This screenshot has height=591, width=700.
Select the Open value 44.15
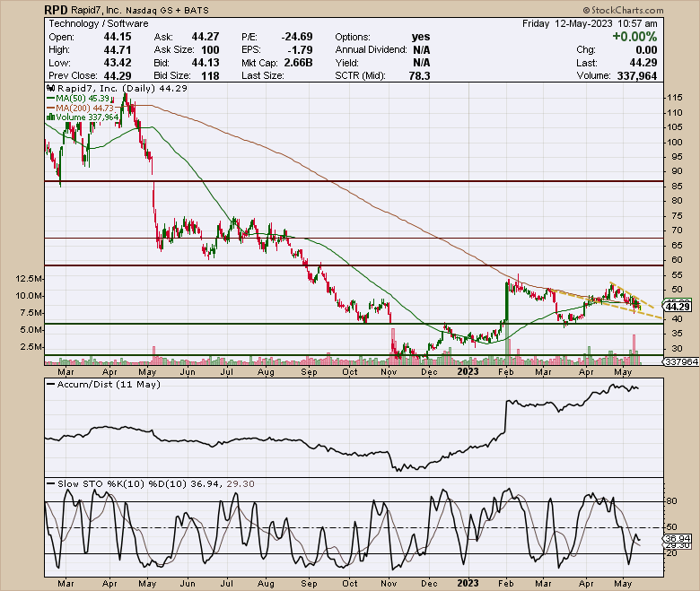(118, 37)
